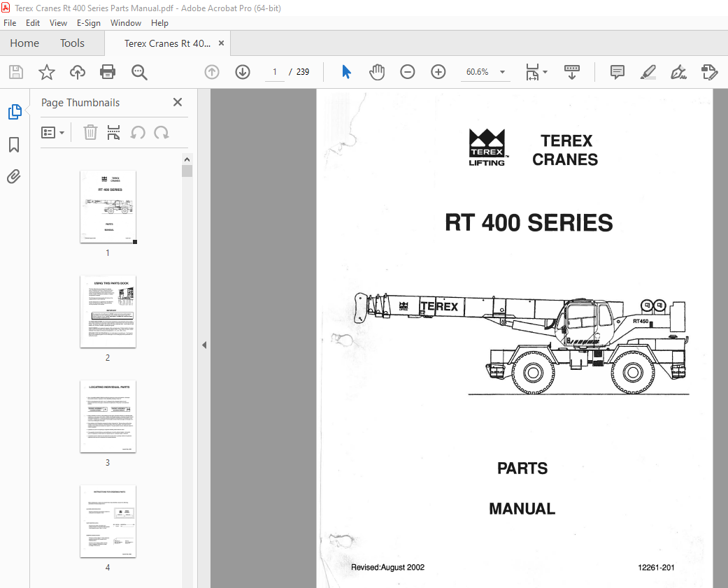The height and width of the screenshot is (588, 728).
Task: Click the scrolling mode keyboard icon
Action: (x=571, y=72)
